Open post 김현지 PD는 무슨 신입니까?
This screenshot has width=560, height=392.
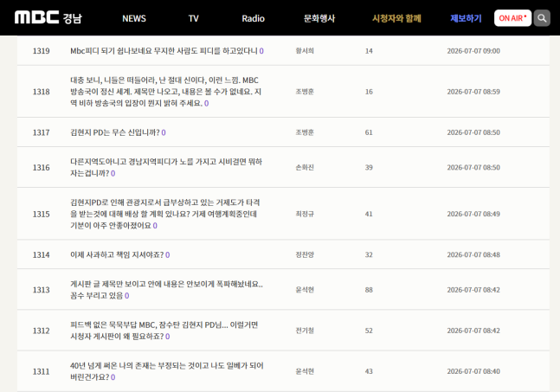coord(114,132)
